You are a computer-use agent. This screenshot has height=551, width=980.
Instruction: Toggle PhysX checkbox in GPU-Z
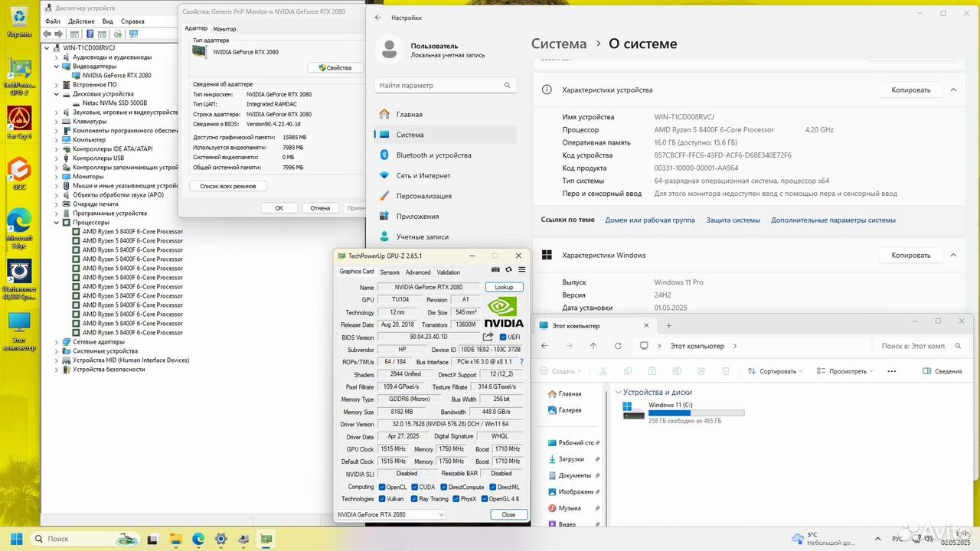tap(456, 499)
